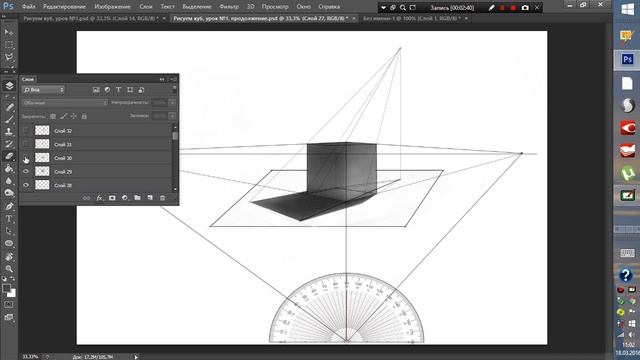Open the fill slider dropdown arrow
640x360 pixels.
[172, 116]
